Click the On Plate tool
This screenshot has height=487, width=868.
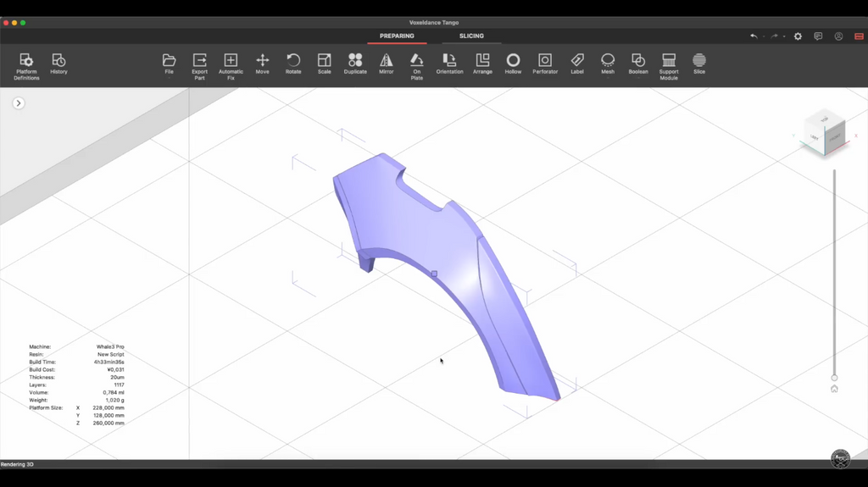coord(417,66)
